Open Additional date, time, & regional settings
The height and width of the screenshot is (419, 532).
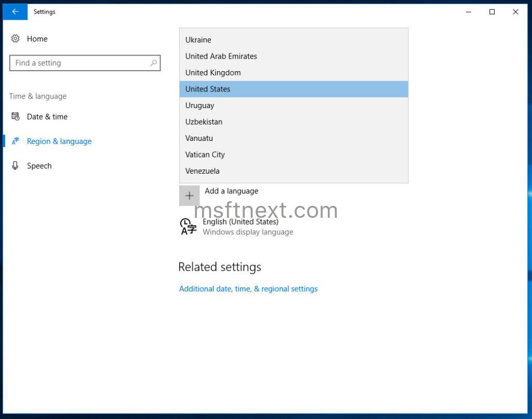[248, 289]
